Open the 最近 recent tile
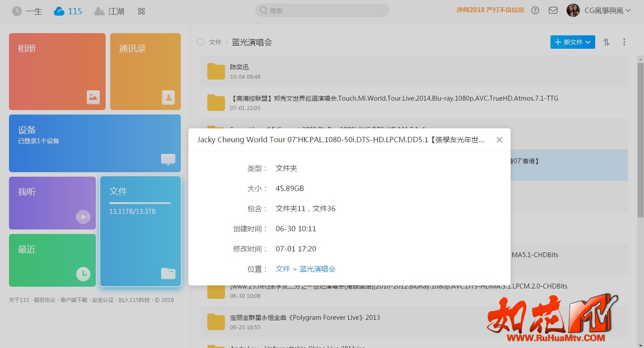Image resolution: width=644 pixels, height=348 pixels. 52,260
